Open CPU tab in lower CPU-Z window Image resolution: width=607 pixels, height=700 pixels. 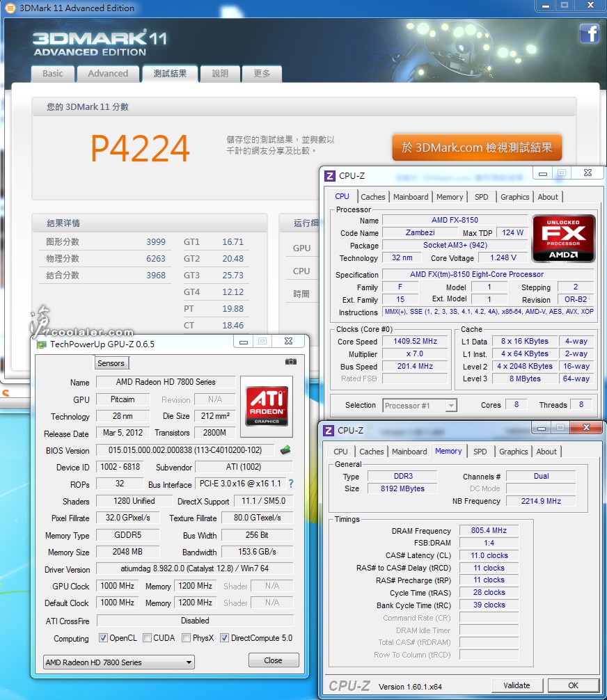pos(340,452)
